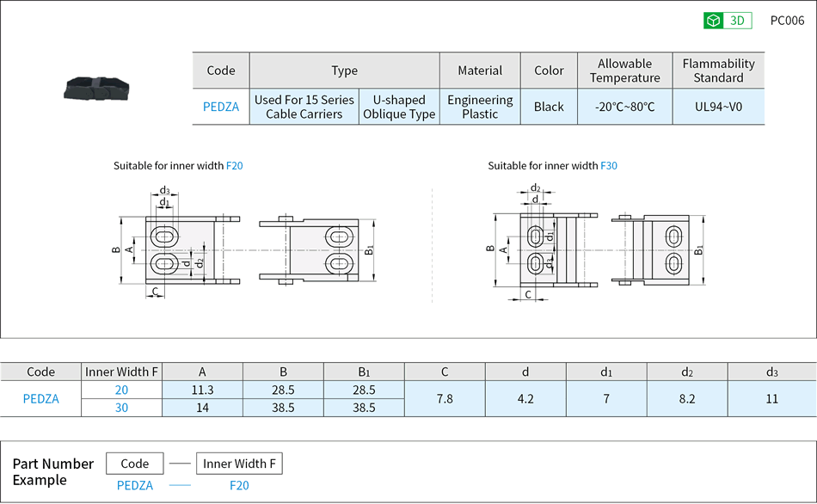The width and height of the screenshot is (817, 504).
Task: Click F20 in the left diagram caption
Action: [x=234, y=165]
